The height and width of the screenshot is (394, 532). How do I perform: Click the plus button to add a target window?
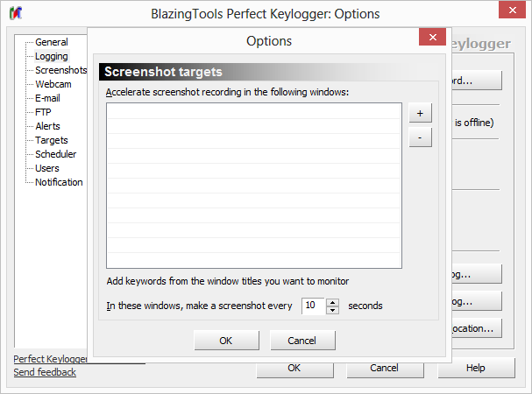coord(420,114)
